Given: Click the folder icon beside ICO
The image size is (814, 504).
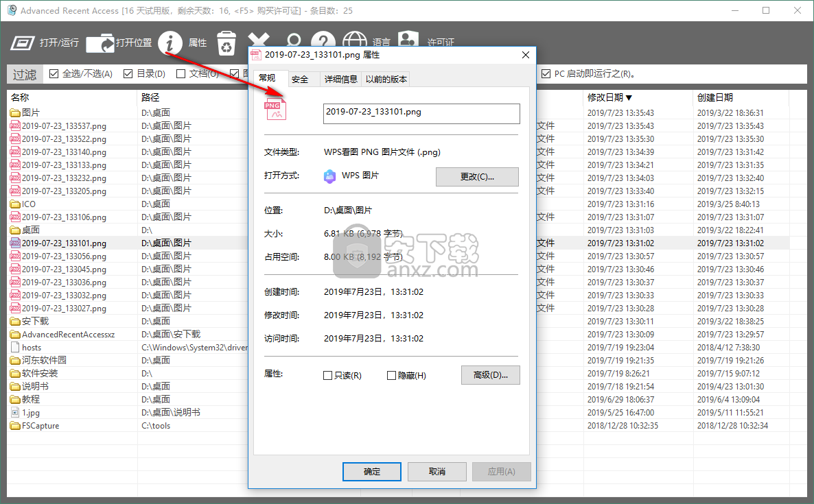Looking at the screenshot, I should coord(15,204).
